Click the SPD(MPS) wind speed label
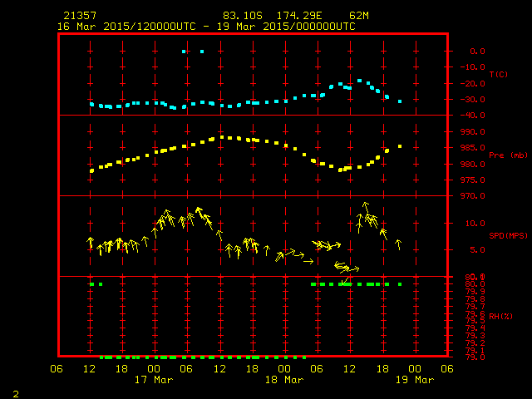 pyautogui.click(x=508, y=235)
